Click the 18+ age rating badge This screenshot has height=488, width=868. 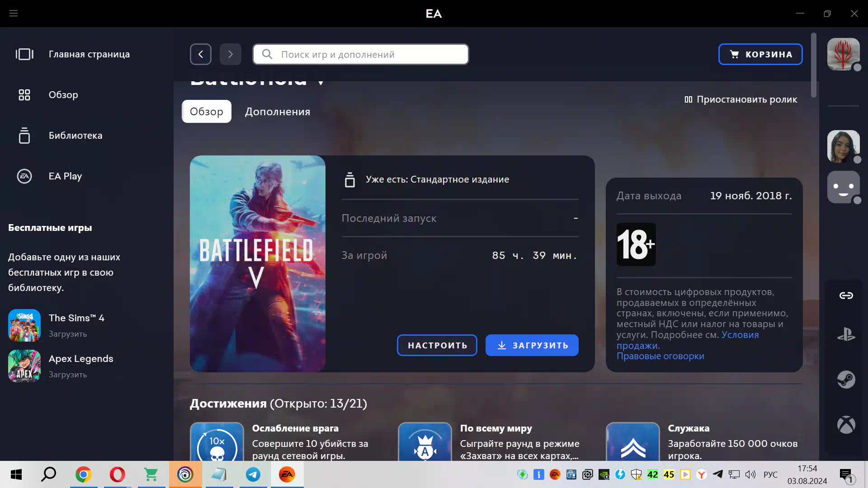[x=636, y=244]
